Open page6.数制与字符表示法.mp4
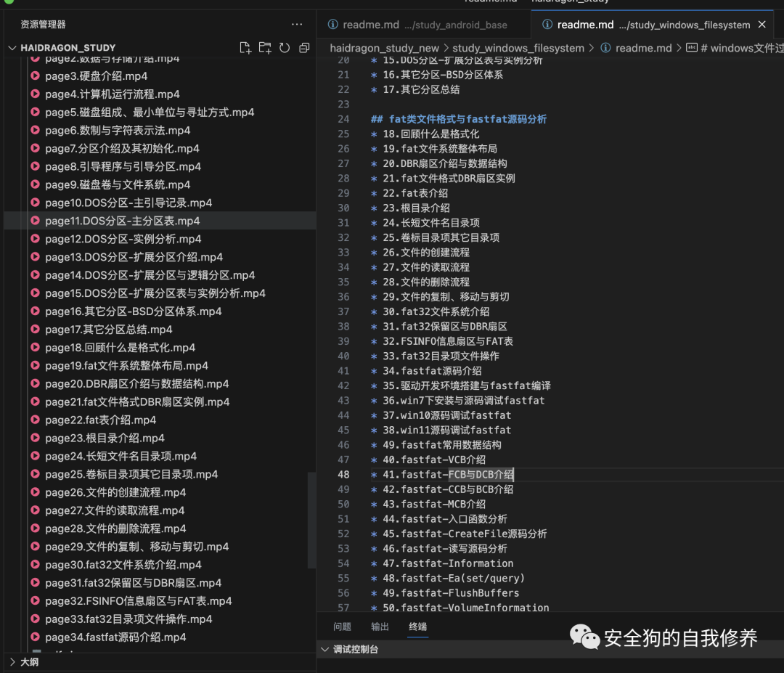Image resolution: width=784 pixels, height=673 pixels. [118, 130]
